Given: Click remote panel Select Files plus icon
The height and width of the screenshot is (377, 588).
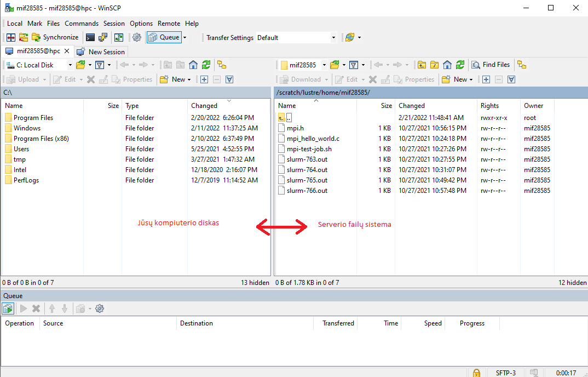Looking at the screenshot, I should (486, 79).
